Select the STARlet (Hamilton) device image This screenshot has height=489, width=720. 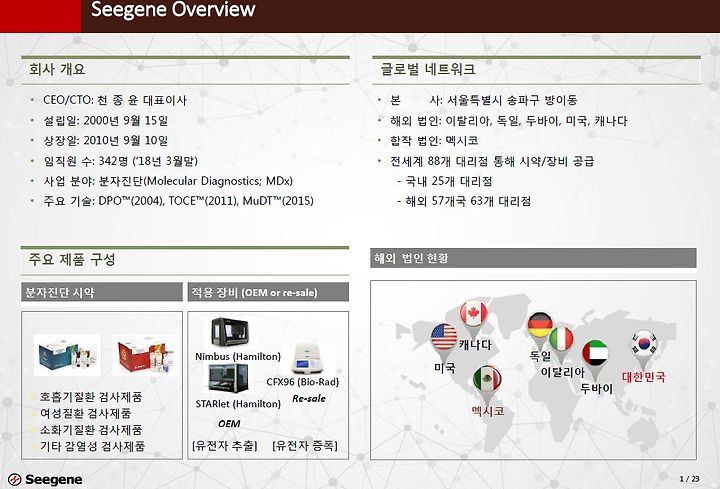click(x=229, y=378)
